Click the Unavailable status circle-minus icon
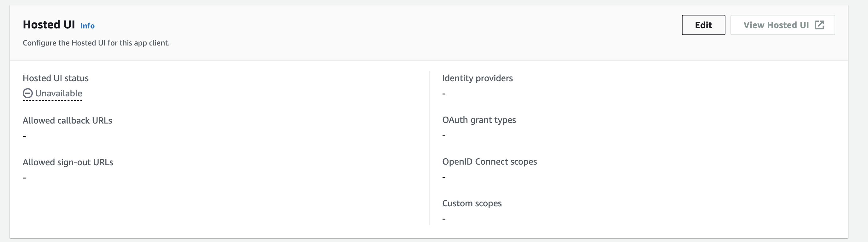The width and height of the screenshot is (868, 242). [28, 93]
